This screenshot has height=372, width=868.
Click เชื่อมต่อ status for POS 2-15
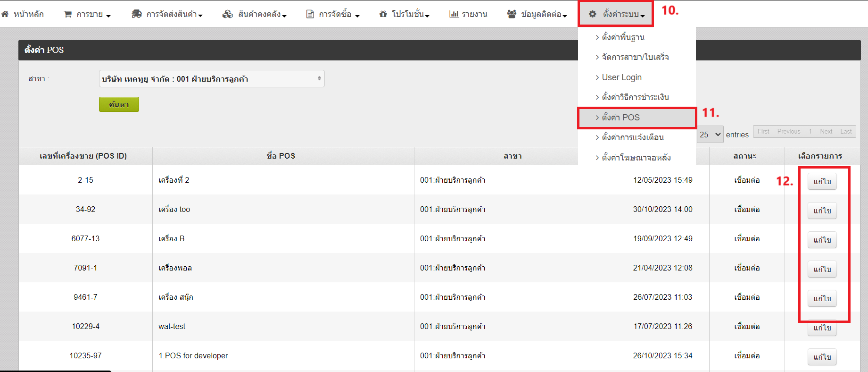(747, 180)
